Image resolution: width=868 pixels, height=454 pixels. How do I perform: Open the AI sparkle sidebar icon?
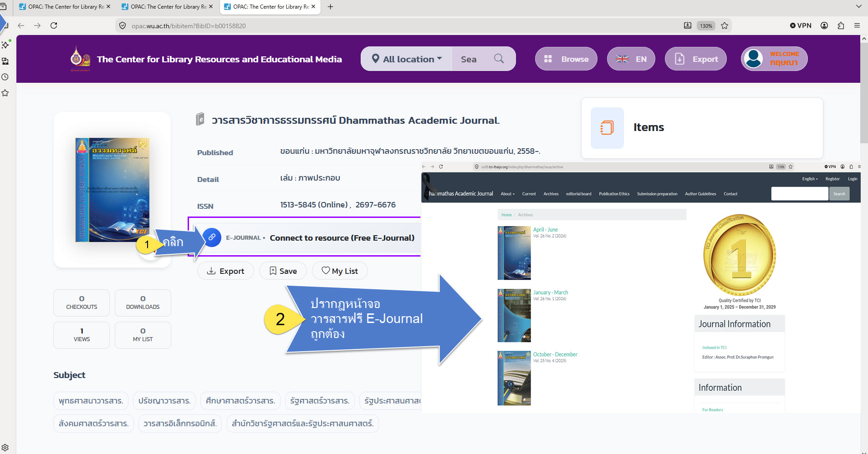coord(5,45)
